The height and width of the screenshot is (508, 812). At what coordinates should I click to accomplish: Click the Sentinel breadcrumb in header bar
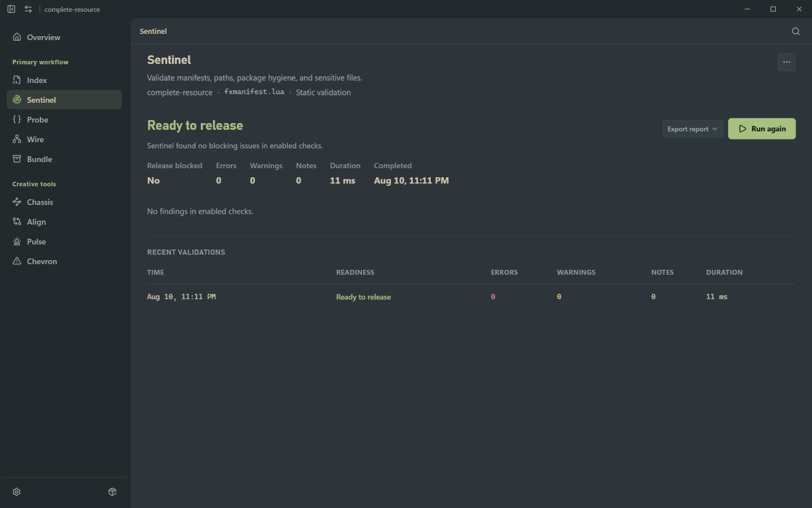(x=153, y=31)
